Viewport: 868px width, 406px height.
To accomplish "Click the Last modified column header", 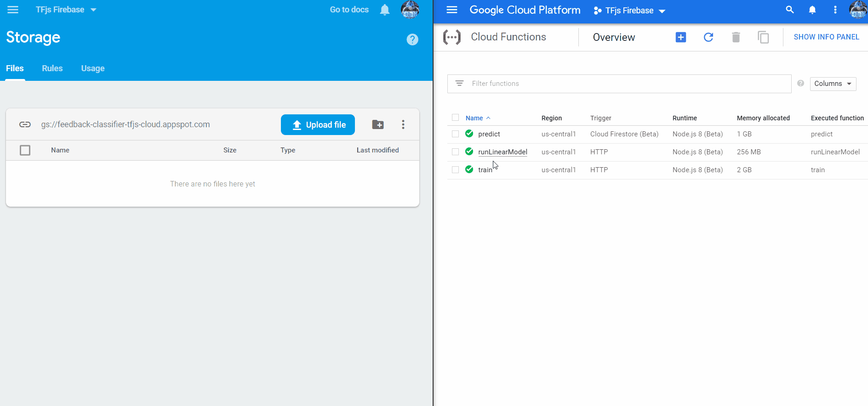I will [x=378, y=150].
